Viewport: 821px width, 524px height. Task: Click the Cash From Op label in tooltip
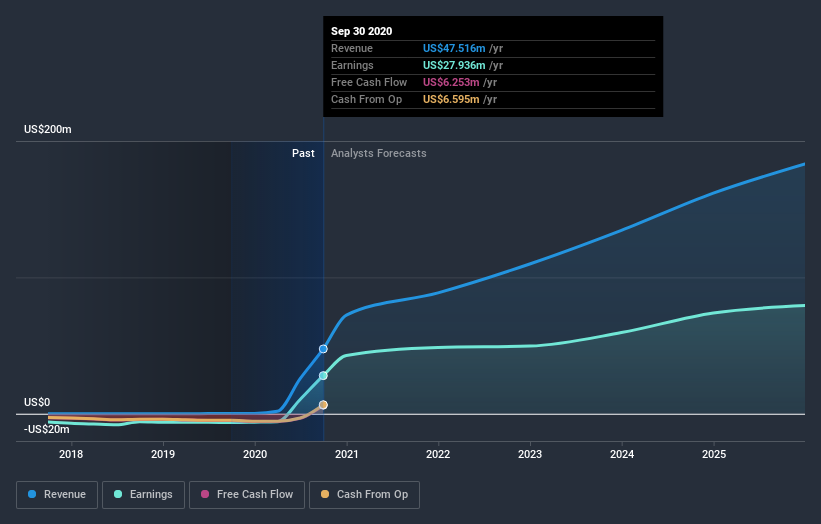tap(367, 99)
